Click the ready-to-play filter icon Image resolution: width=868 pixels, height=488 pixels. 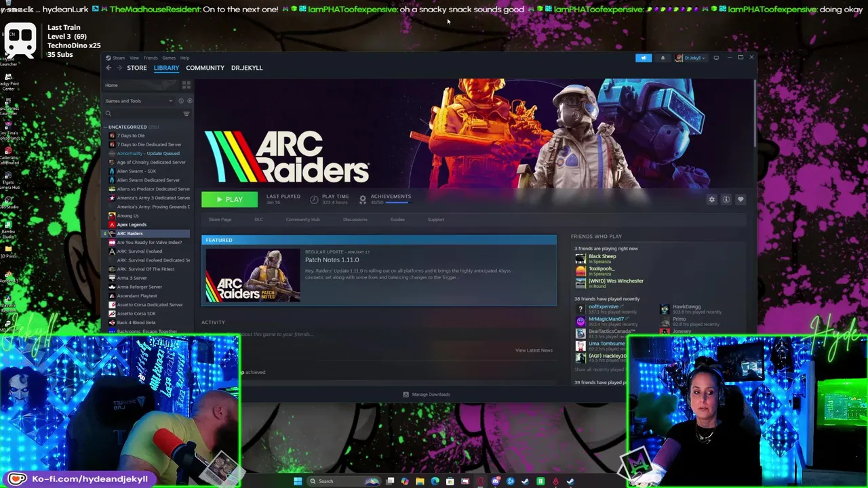click(x=189, y=101)
